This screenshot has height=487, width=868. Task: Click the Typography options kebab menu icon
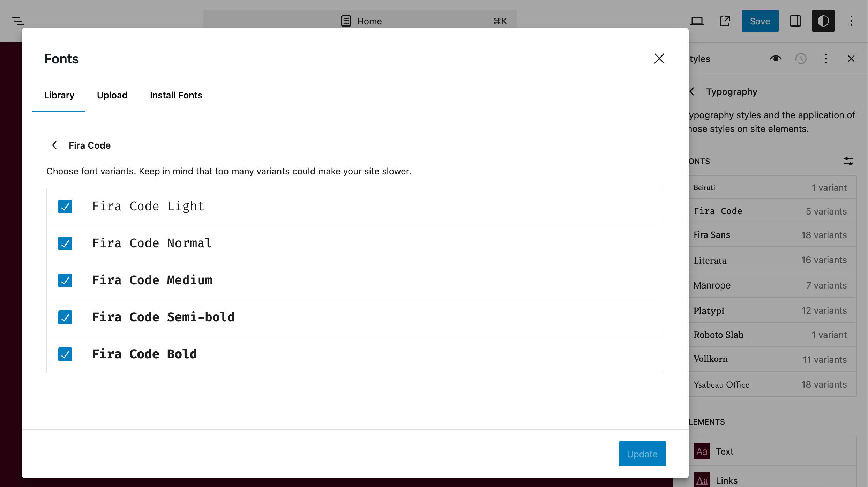coord(826,58)
